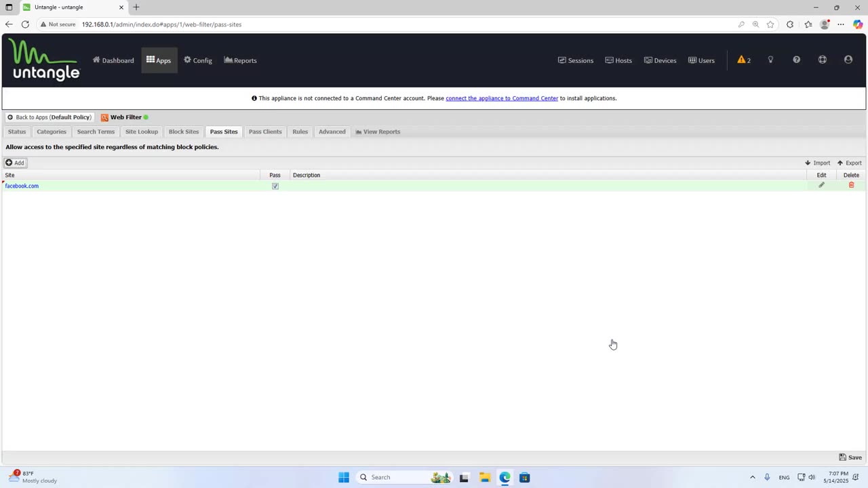Open the Devices list
This screenshot has height=488, width=868.
[x=660, y=60]
